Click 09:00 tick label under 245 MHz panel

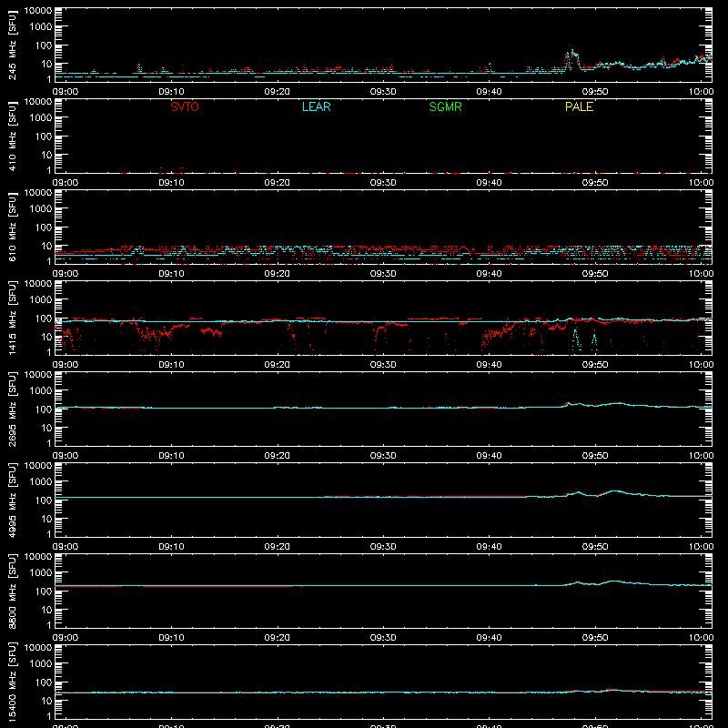65,92
